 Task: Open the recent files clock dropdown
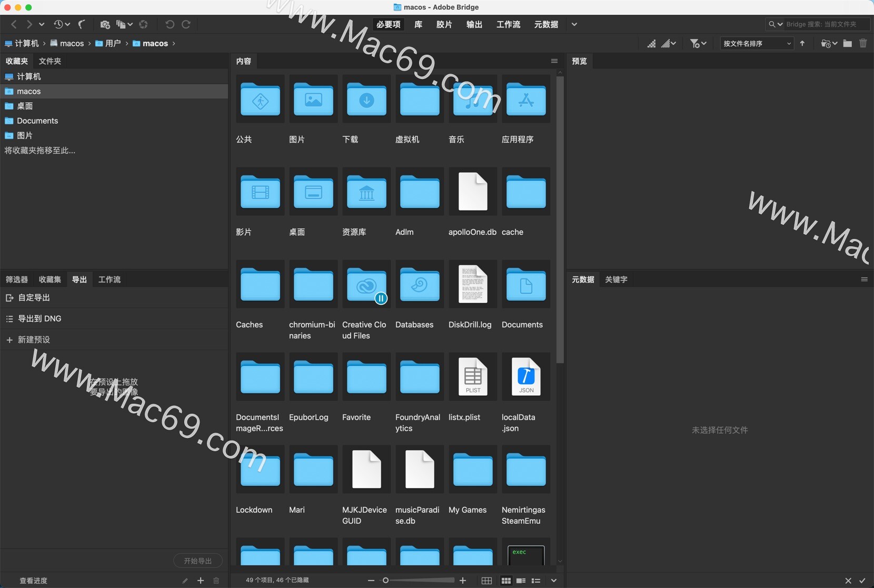pyautogui.click(x=62, y=24)
